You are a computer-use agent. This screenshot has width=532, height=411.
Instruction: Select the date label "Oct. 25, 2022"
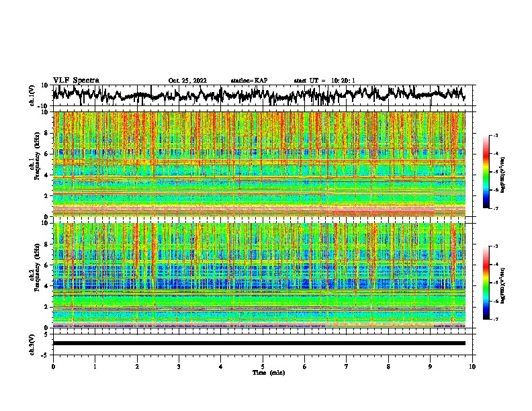187,81
